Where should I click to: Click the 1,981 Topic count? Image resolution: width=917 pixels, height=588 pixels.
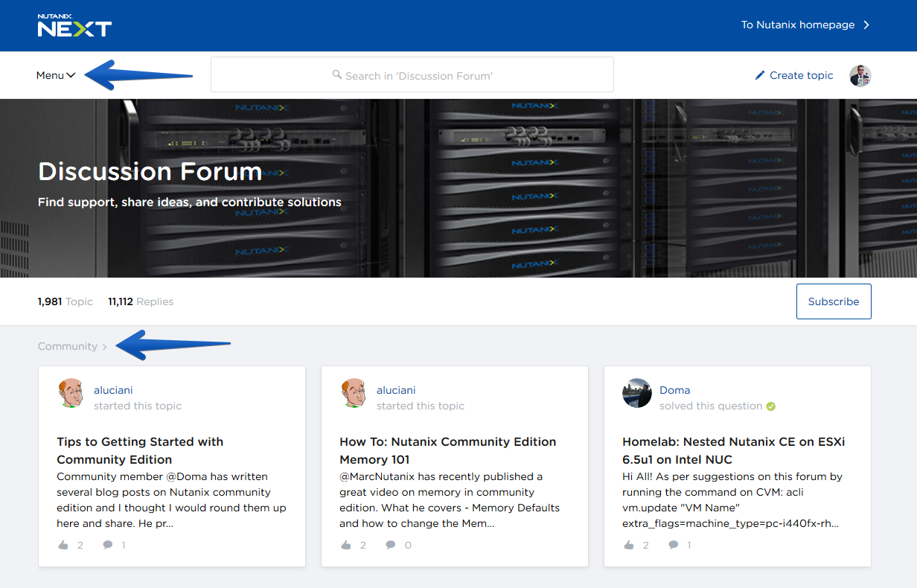click(x=65, y=301)
